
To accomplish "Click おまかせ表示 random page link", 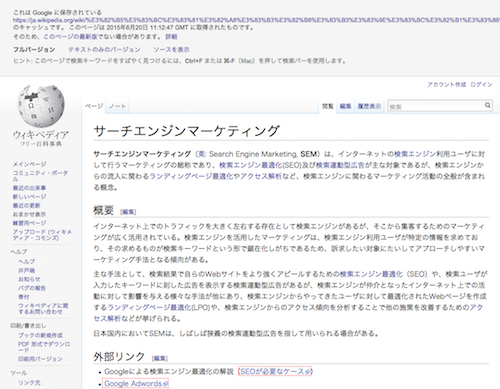I will [29, 214].
